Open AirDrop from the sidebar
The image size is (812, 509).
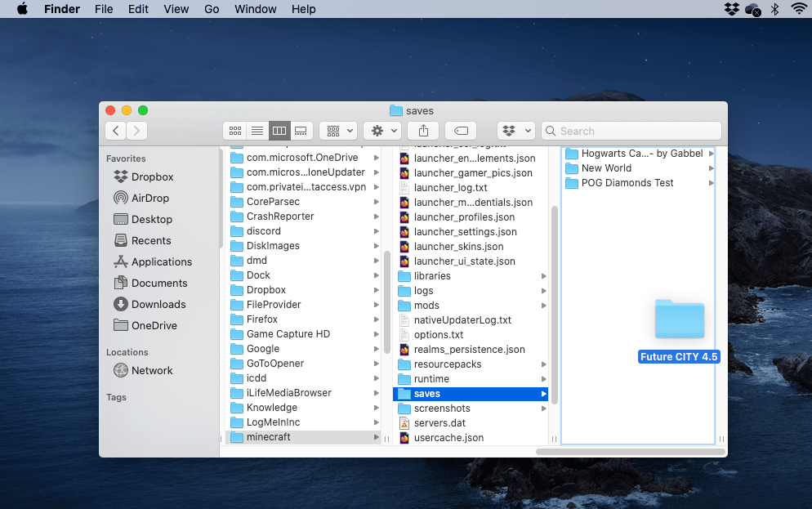[149, 198]
